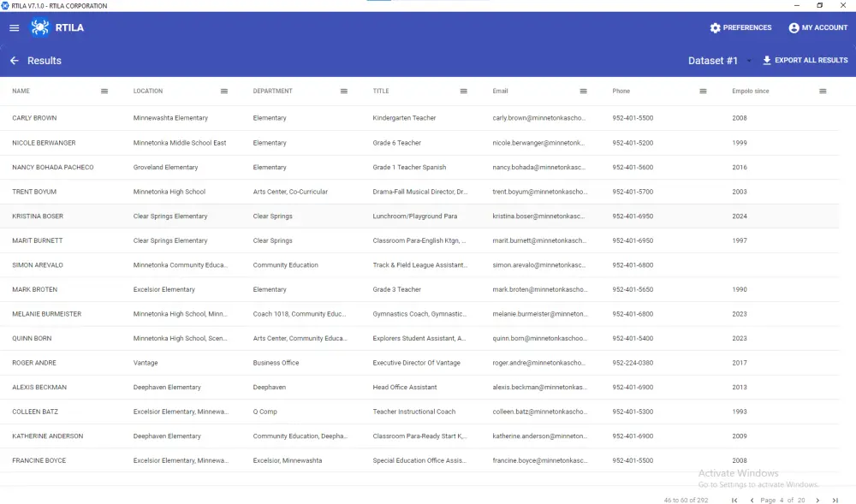856x504 pixels.
Task: Click the 952-224-0380 phone cell
Action: [633, 363]
